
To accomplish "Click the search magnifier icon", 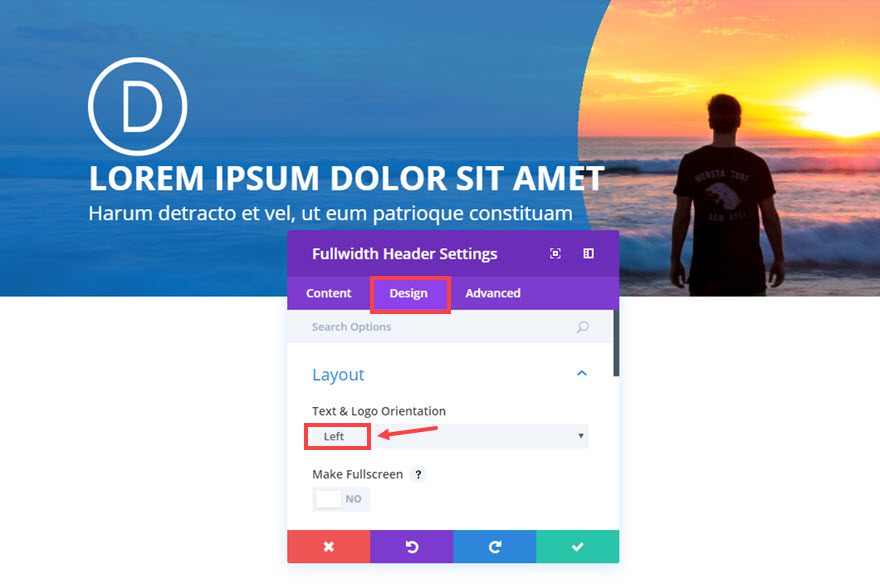I will point(583,327).
